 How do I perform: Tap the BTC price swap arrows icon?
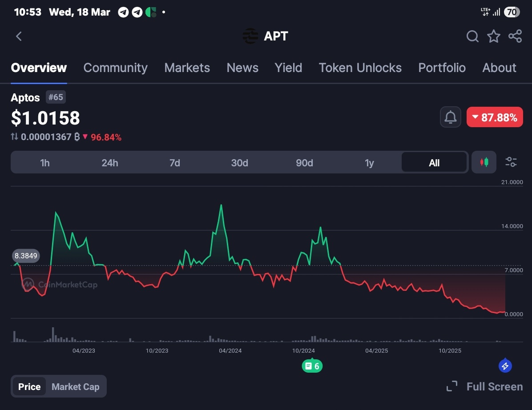coord(14,137)
